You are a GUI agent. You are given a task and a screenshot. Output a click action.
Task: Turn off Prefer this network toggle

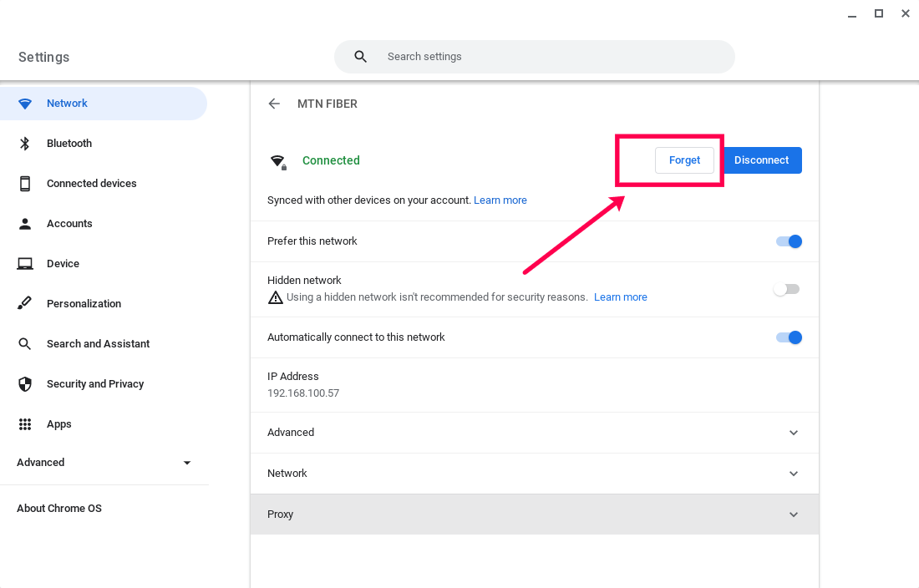coord(789,241)
